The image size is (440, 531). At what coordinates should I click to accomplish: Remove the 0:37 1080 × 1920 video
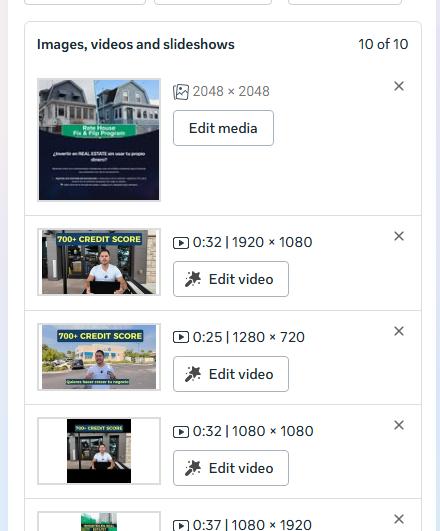pos(399,519)
